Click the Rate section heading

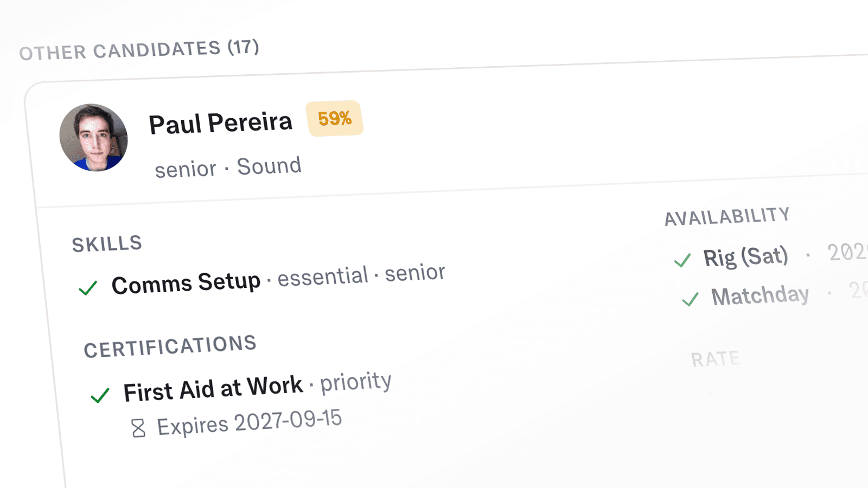click(715, 359)
